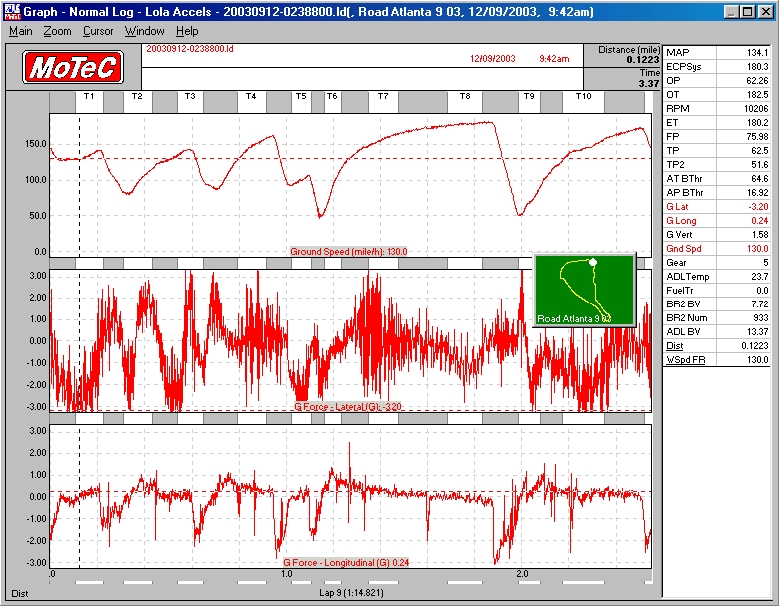
Task: Click the application icon in the title bar
Action: click(x=12, y=11)
